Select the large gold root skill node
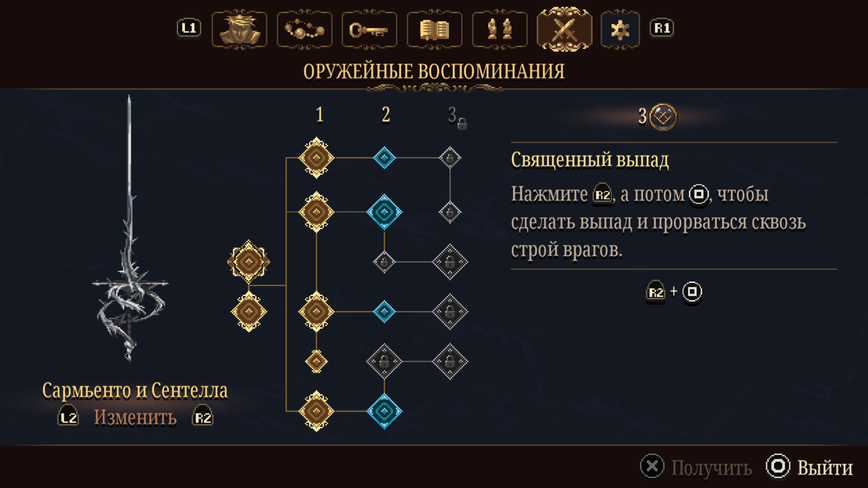This screenshot has width=868, height=488. tap(249, 262)
